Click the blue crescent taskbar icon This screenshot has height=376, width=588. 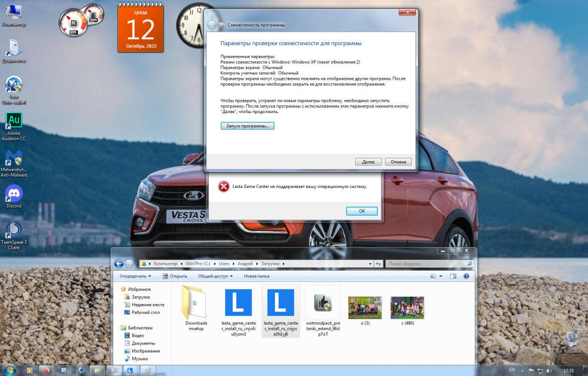point(81,370)
